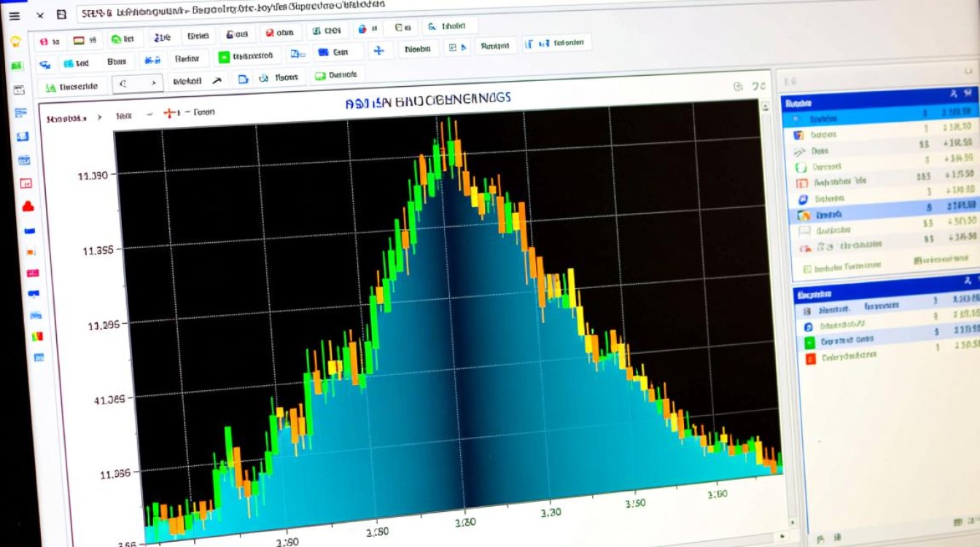Click the green chat bubble toolbar button
This screenshot has height=547, width=980.
point(318,75)
